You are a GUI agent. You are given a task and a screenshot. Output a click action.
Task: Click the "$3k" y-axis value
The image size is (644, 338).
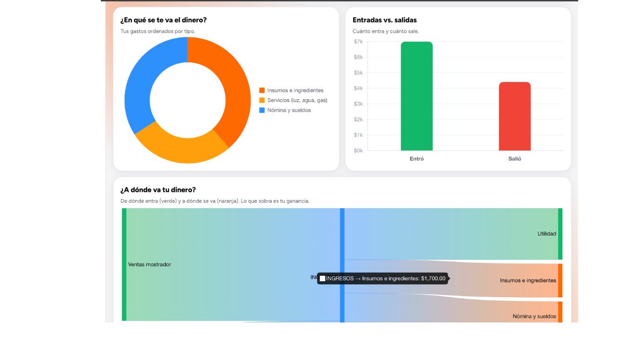pyautogui.click(x=358, y=104)
